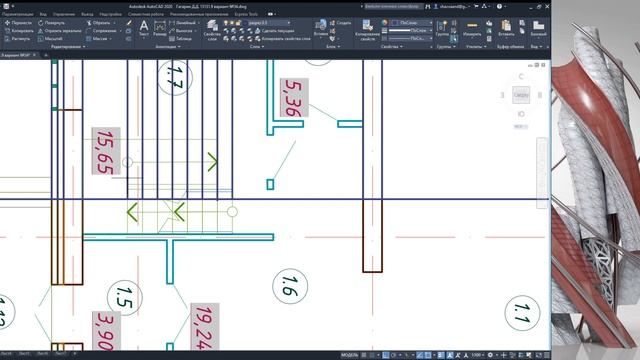This screenshot has height=360, width=640.
Task: Click the Измерить (Measure) tool
Action: coord(472,28)
